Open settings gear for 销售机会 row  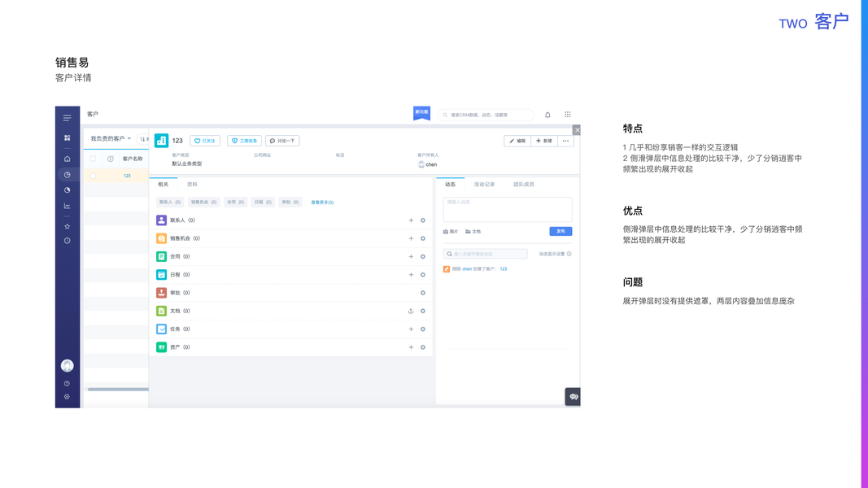[x=423, y=238]
